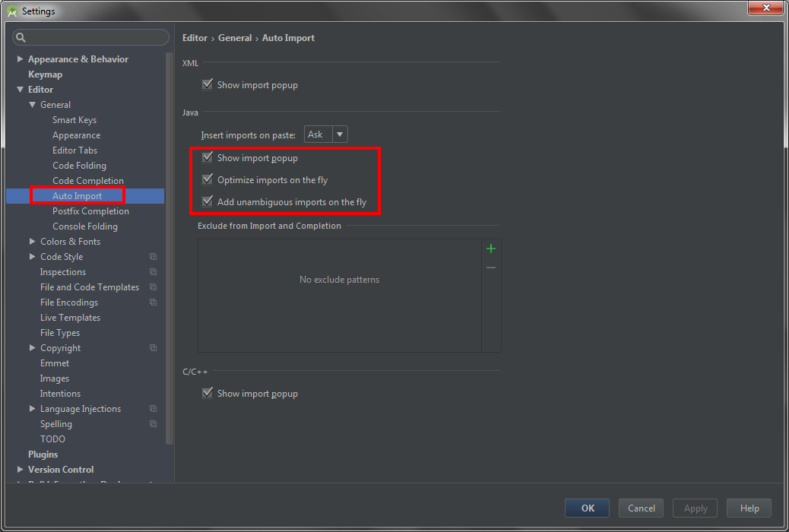Viewport: 789px width, 532px height.
Task: Click project-level icon beside File and Code Templates
Action: coord(153,287)
